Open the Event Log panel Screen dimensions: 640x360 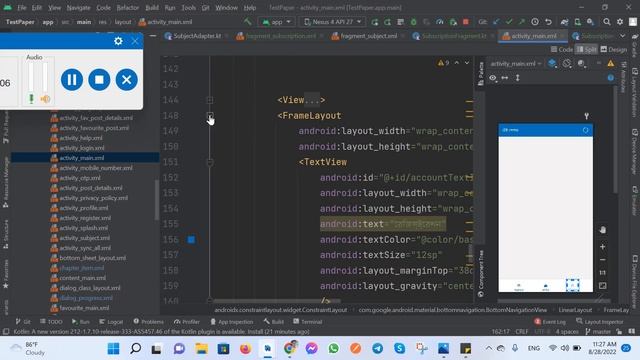(x=550, y=322)
